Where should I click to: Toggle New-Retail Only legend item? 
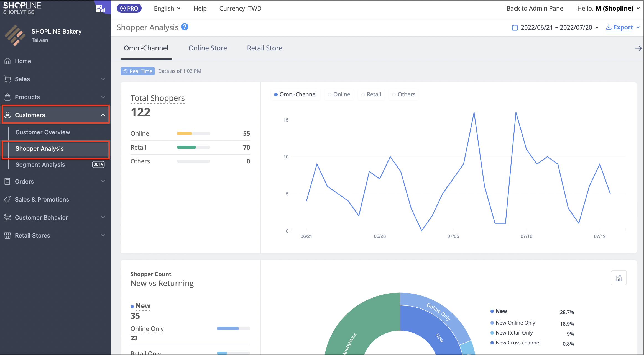(x=512, y=333)
